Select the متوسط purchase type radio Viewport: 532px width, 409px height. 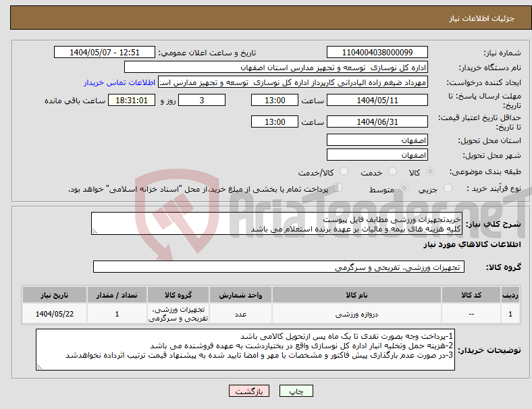(404, 188)
